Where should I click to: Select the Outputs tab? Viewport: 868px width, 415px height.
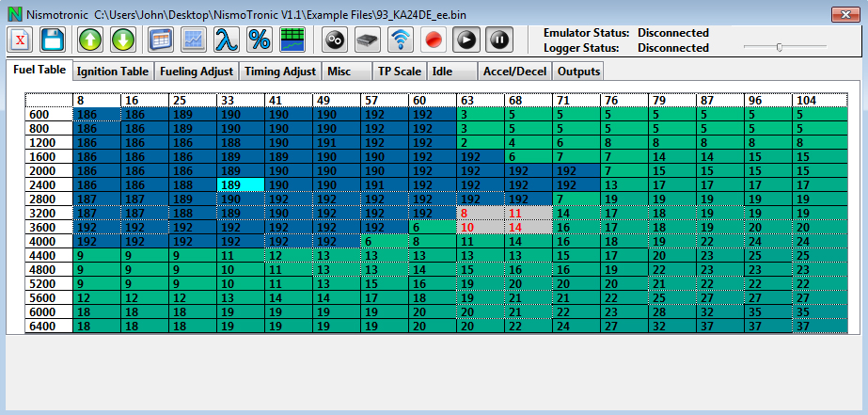pos(578,72)
